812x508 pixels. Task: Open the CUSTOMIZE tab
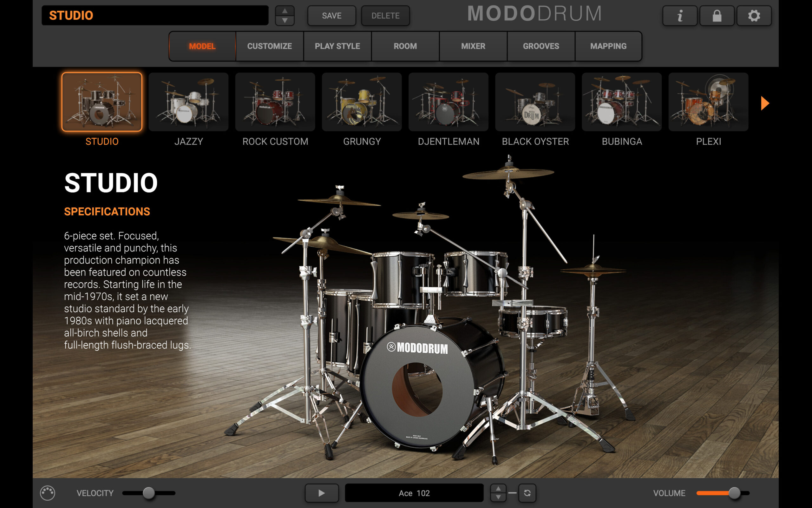tap(269, 46)
